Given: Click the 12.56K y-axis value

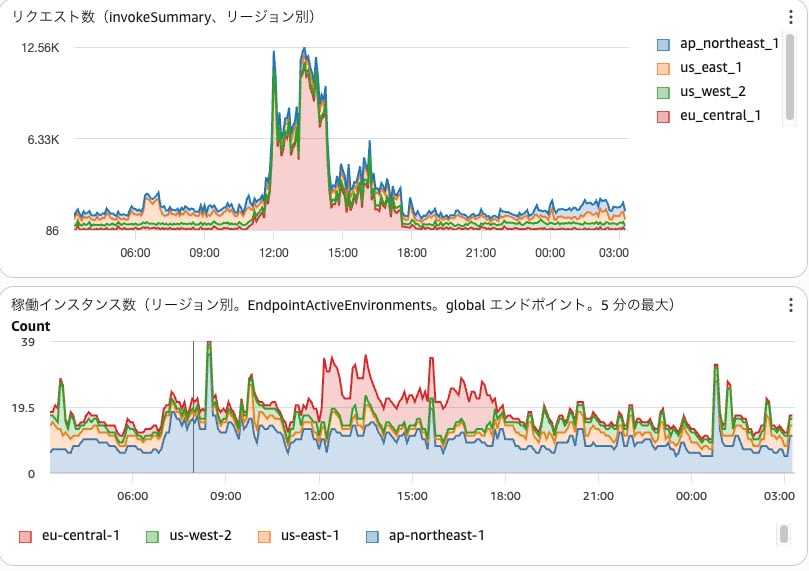Looking at the screenshot, I should pos(40,48).
